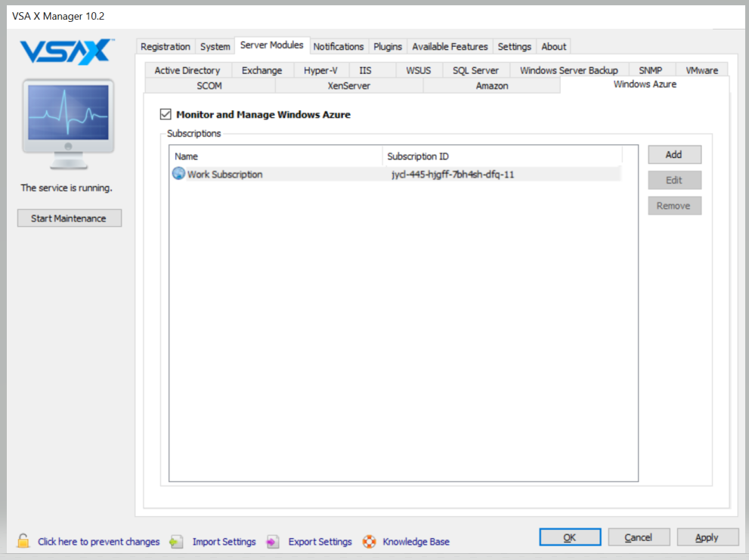
Task: Click the VSA X logo
Action: click(67, 51)
